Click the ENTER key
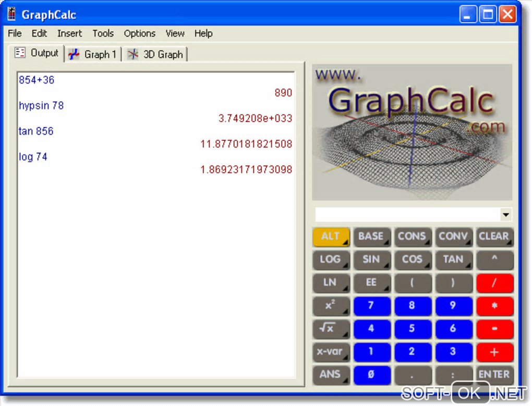Image resolution: width=532 pixels, height=406 pixels. (494, 375)
